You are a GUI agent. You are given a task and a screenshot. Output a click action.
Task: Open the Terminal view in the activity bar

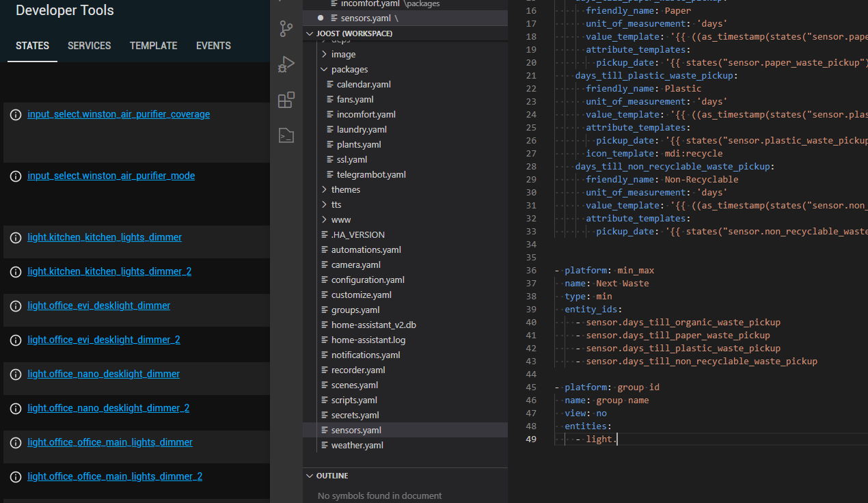(x=286, y=135)
